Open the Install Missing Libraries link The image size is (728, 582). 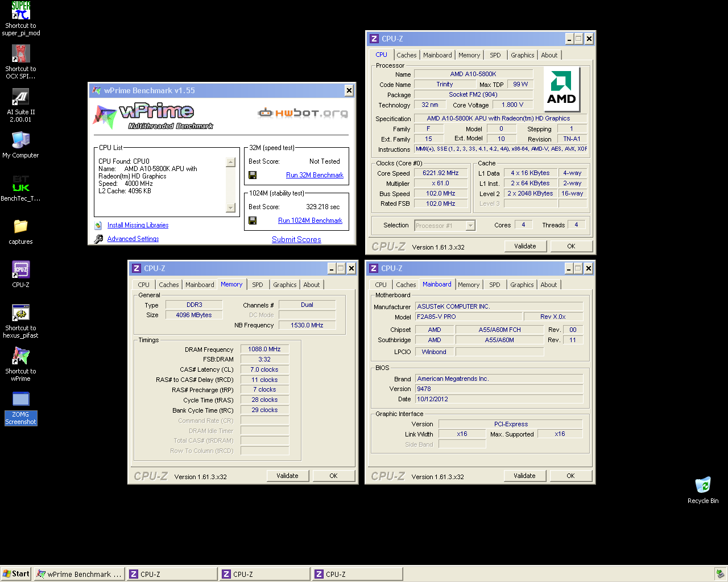click(x=138, y=225)
